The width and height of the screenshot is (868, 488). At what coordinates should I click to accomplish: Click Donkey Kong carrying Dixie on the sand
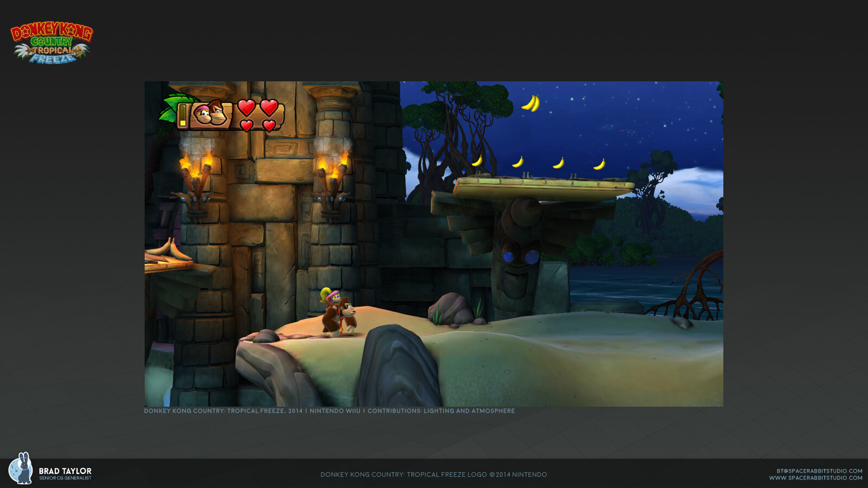point(339,313)
